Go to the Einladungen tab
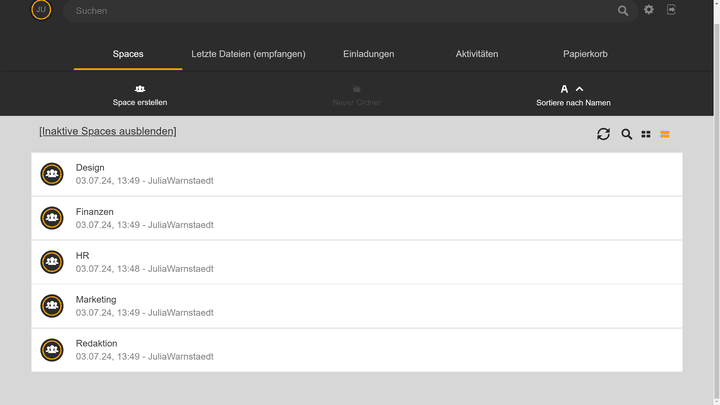This screenshot has height=405, width=720. 369,54
